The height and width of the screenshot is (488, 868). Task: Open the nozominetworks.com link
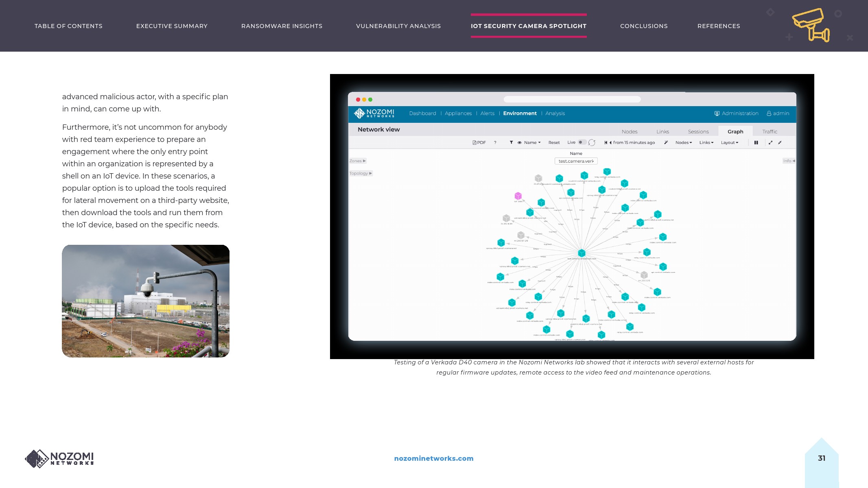tap(433, 458)
